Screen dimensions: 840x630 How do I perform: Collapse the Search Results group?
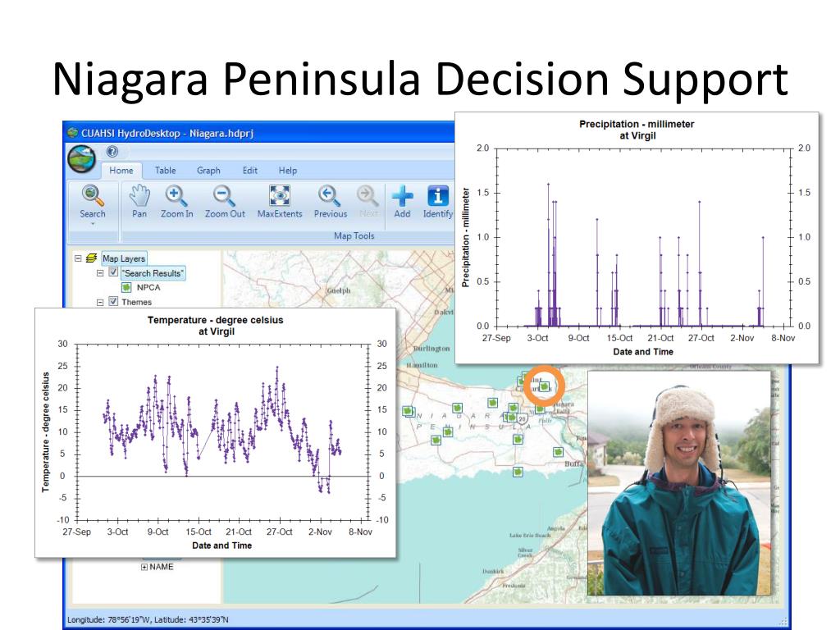(99, 273)
